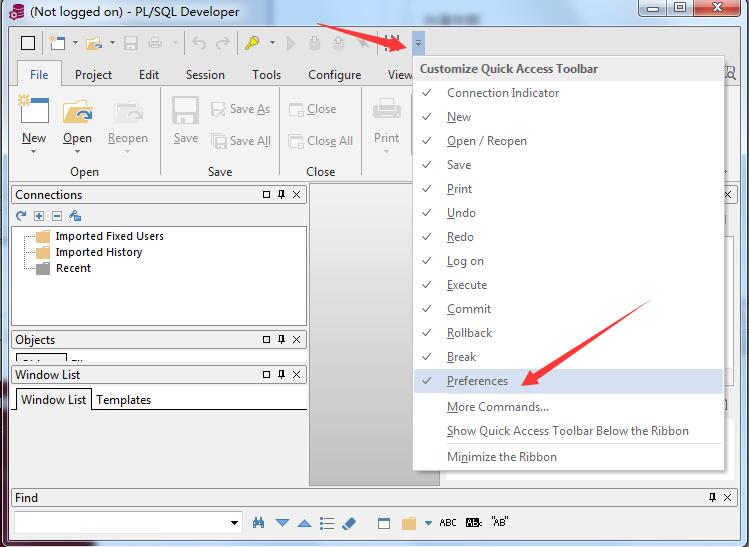Screen dimensions: 749x547
Task: Close the Customize Quick Access Toolbar arrow
Action: click(x=418, y=43)
